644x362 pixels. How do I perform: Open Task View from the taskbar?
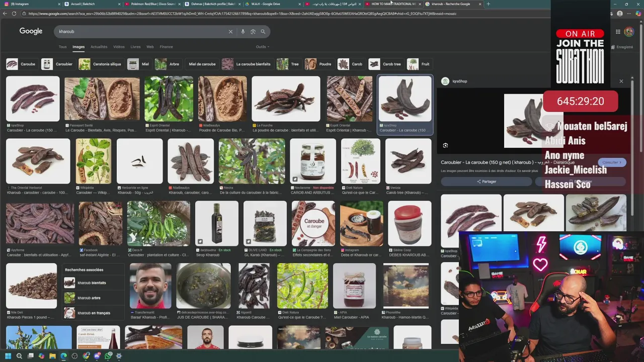[x=30, y=356]
